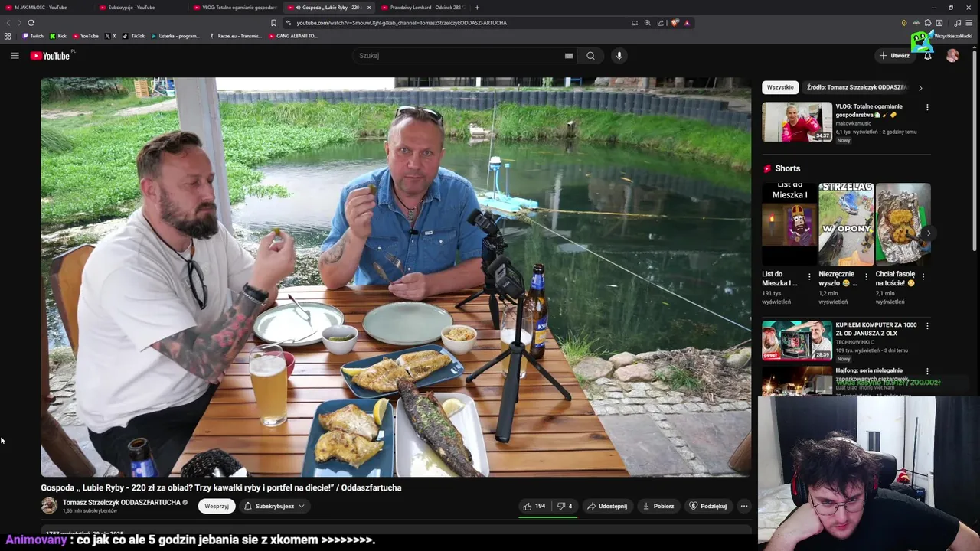Download the video with Pobierz

click(658, 506)
